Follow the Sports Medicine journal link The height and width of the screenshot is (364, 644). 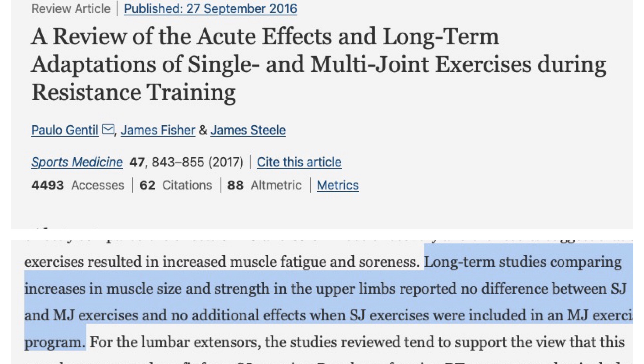(77, 162)
